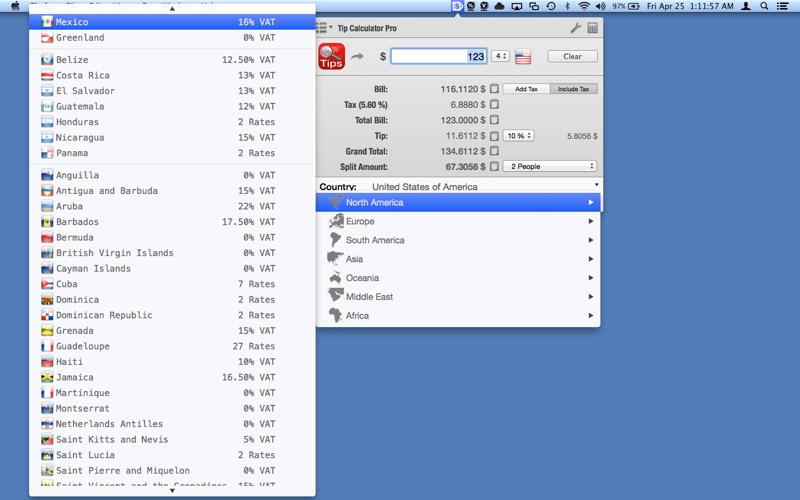Click the red Tips app icon

pyautogui.click(x=331, y=56)
